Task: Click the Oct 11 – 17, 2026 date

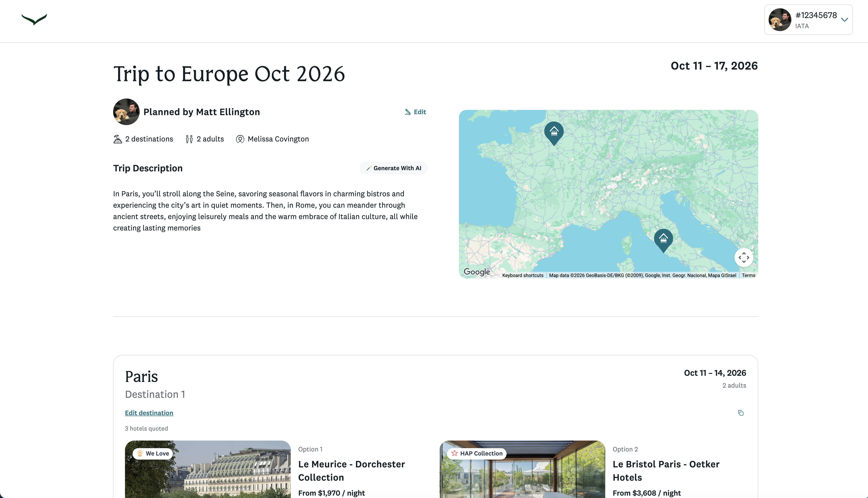Action: [x=714, y=66]
